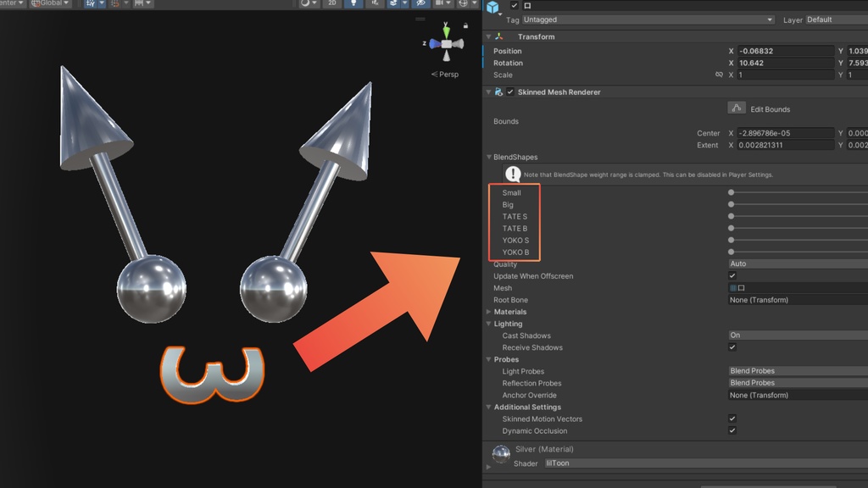868x488 pixels.
Task: Open Cast Shadows dropdown set to On
Action: 798,335
